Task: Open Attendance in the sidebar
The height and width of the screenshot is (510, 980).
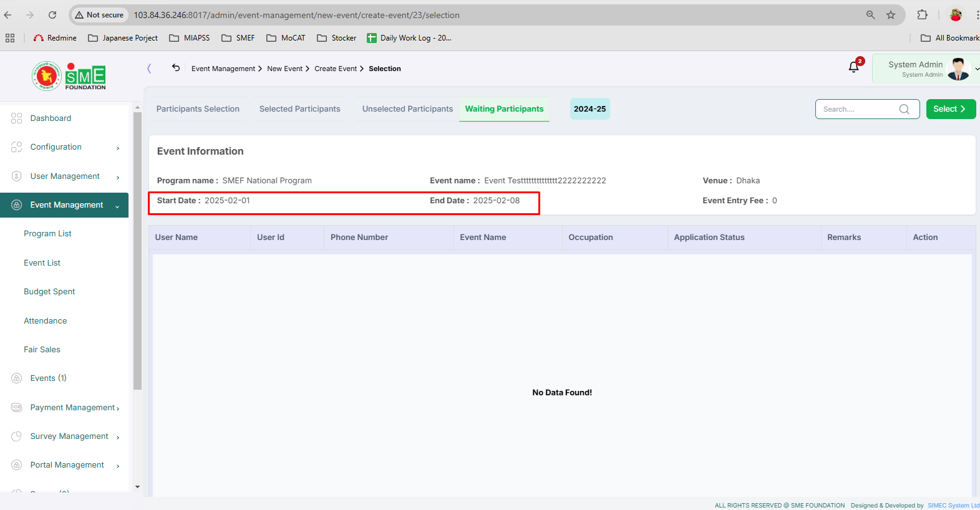Action: click(x=45, y=321)
